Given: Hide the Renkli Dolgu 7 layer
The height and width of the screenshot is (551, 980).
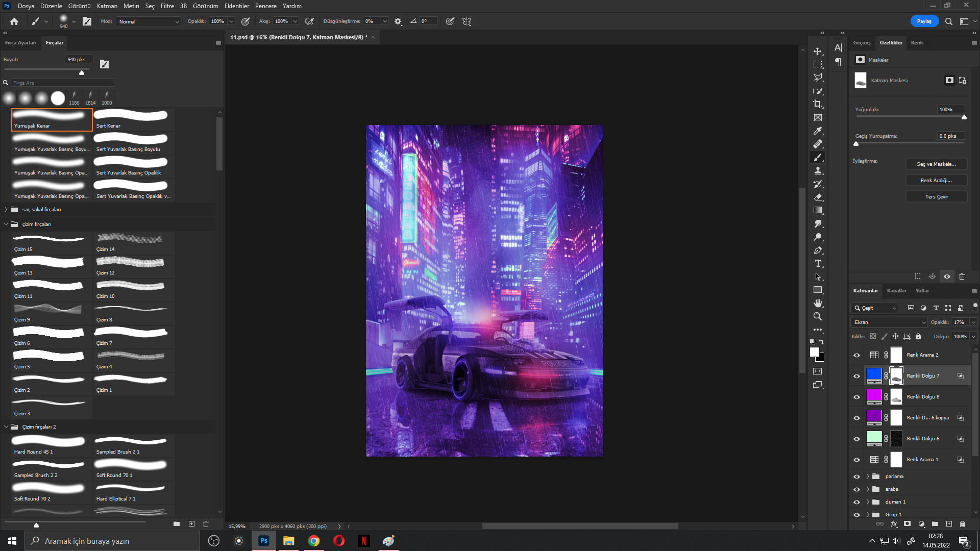Looking at the screenshot, I should tap(856, 377).
